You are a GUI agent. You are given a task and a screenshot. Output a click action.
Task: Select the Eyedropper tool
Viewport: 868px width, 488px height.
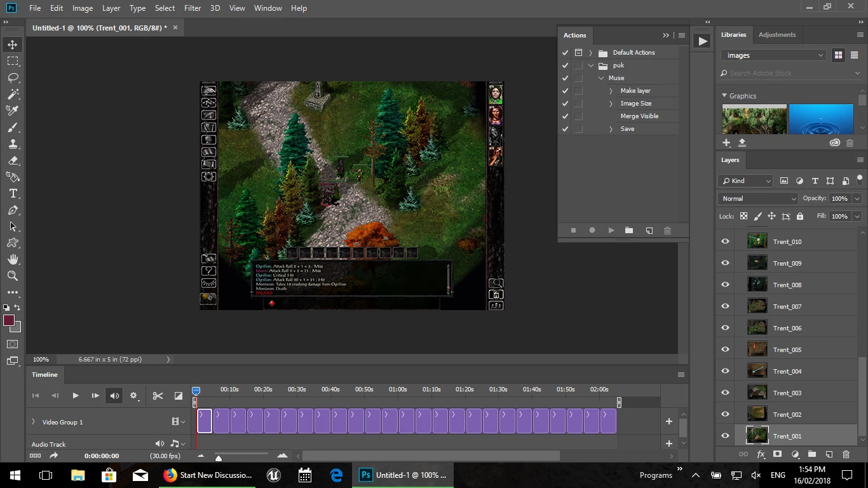coord(13,111)
